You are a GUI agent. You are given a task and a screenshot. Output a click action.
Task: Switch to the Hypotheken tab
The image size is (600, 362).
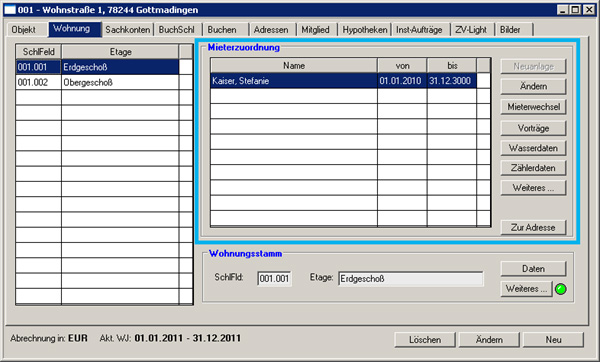365,30
